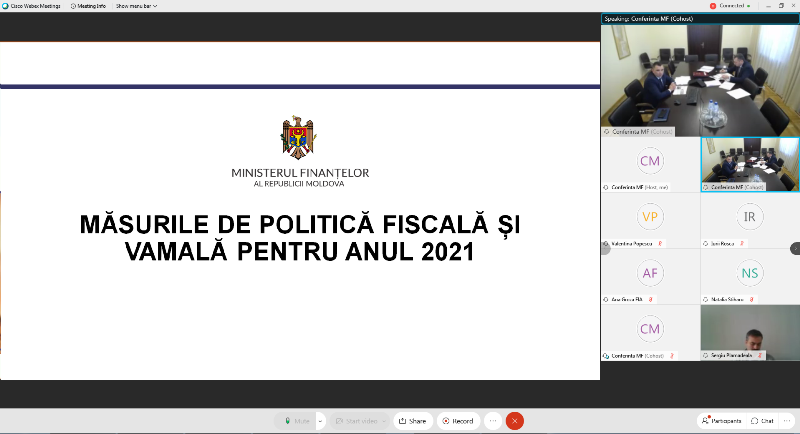
Task: Select the VP avatar of Valentina Popescu
Action: (650, 217)
